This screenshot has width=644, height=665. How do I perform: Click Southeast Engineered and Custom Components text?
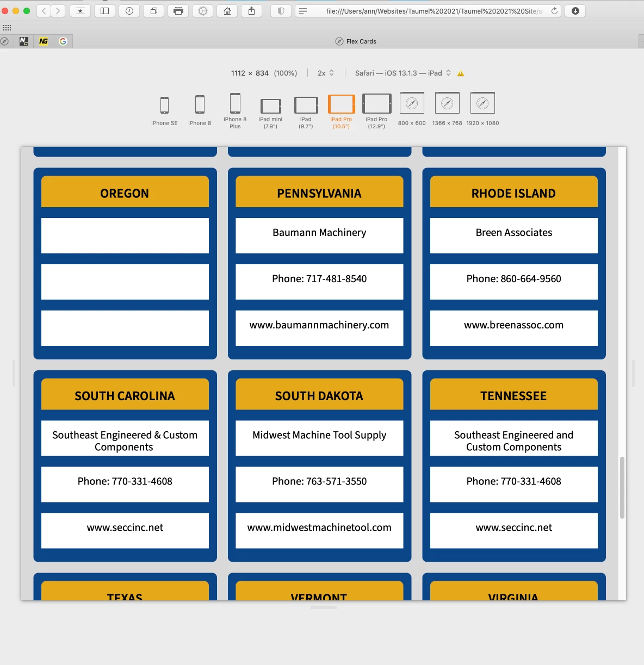point(514,441)
